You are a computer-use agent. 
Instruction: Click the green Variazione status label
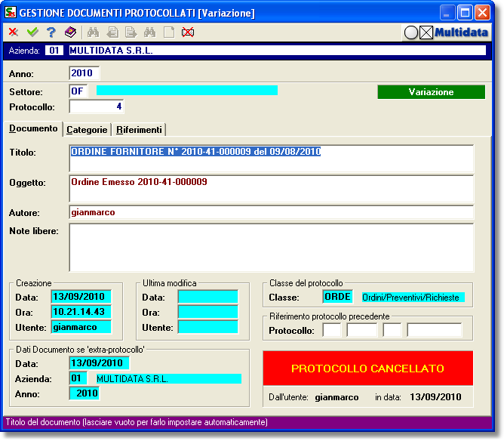431,92
